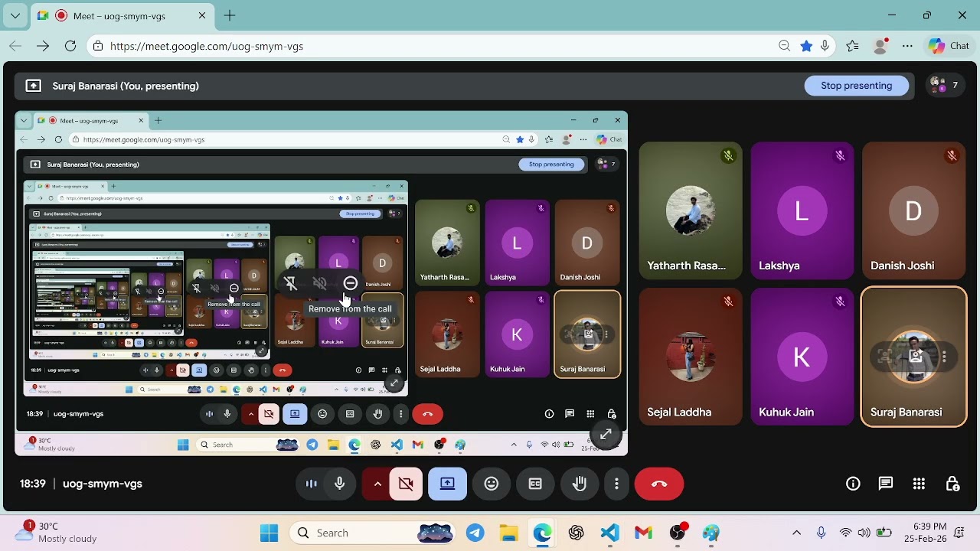Click the blue present-screen button in the toolbar
The width and height of the screenshot is (980, 551).
point(447,484)
